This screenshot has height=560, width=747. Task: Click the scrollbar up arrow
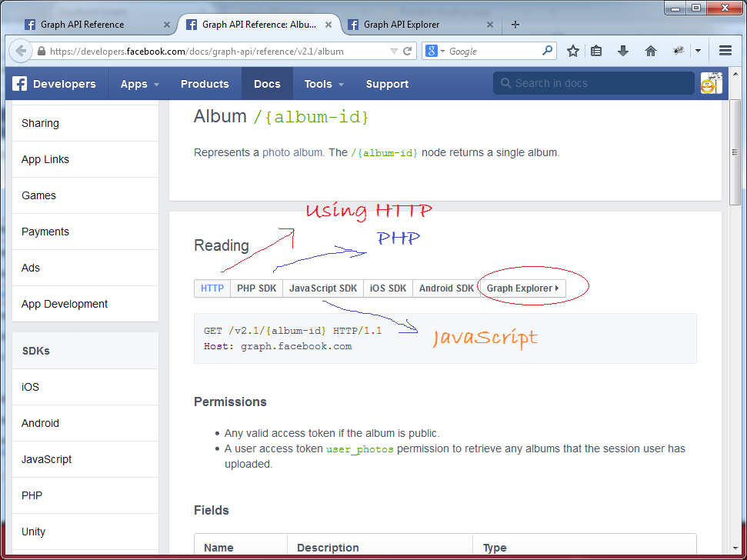tap(735, 74)
